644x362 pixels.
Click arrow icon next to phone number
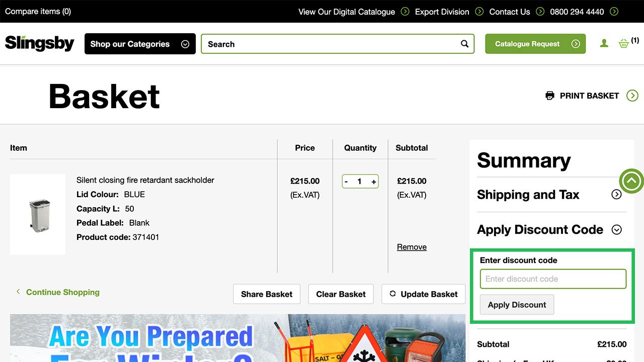tap(614, 11)
